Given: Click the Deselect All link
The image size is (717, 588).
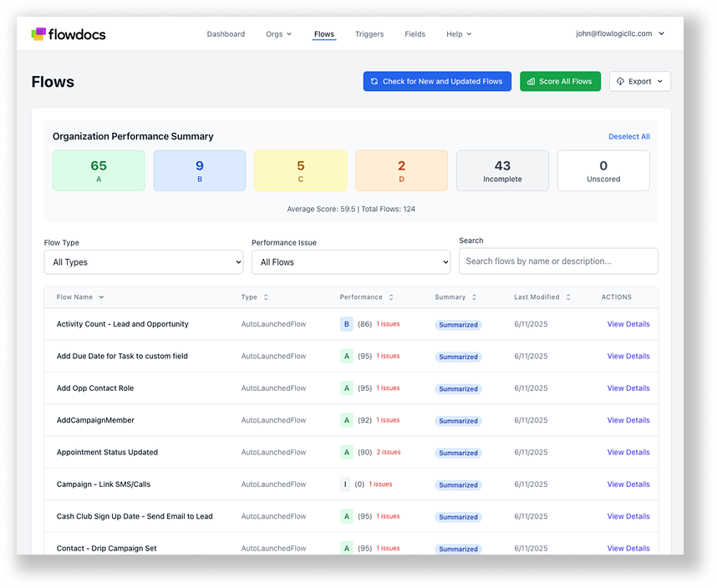Looking at the screenshot, I should click(x=628, y=137).
